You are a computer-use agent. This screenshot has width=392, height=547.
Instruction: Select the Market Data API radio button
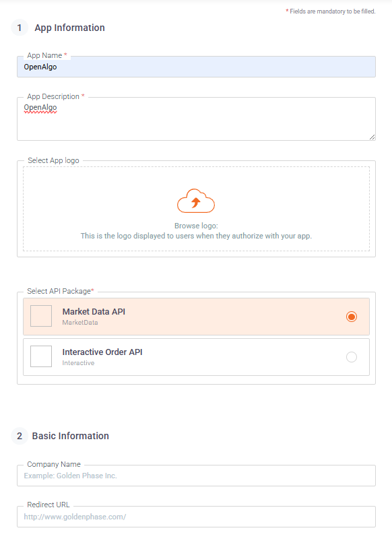352,317
